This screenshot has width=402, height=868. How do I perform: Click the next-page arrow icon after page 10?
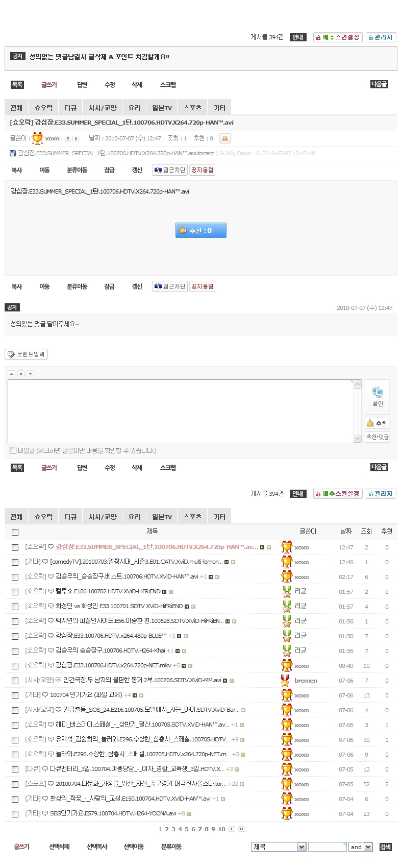tap(232, 829)
